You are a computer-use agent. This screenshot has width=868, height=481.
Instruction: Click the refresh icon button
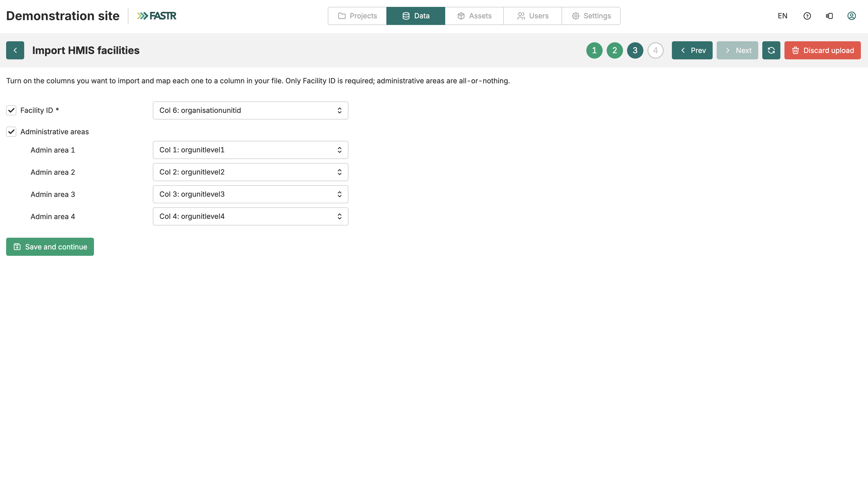click(x=771, y=50)
